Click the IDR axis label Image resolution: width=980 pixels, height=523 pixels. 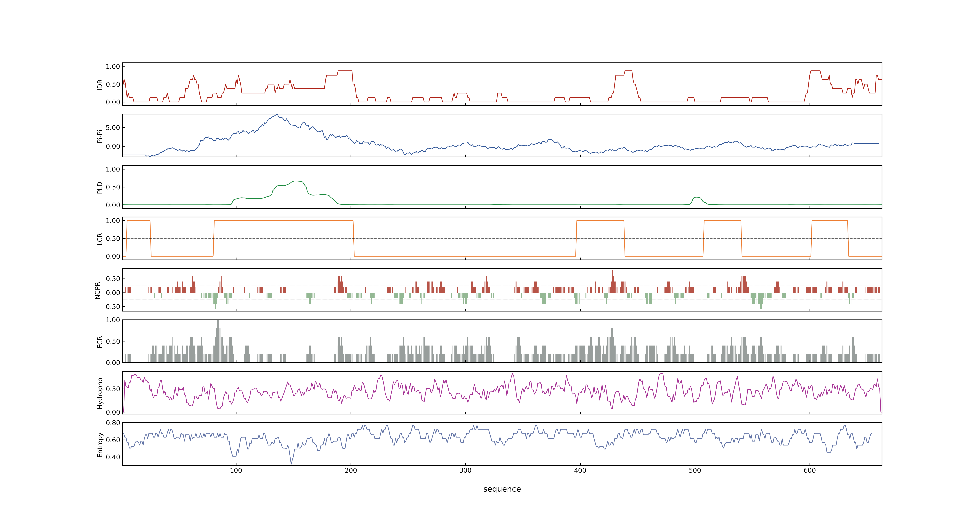[100, 85]
